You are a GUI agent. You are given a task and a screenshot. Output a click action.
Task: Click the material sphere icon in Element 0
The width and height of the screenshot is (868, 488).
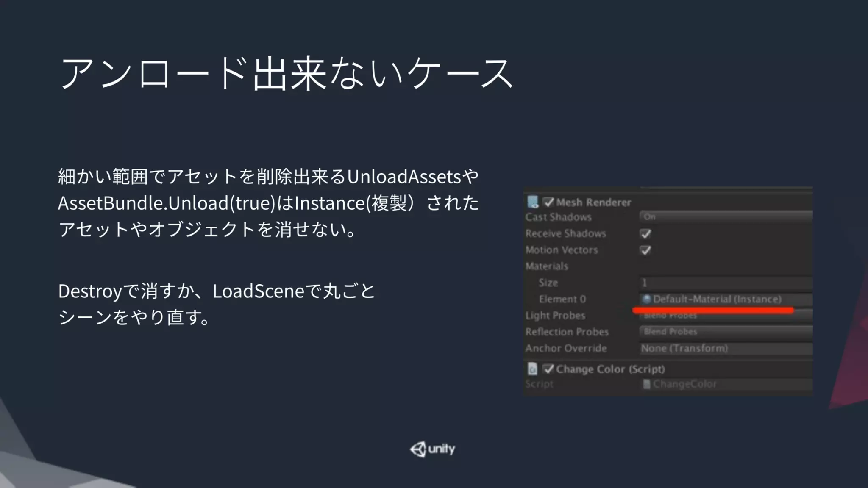(x=646, y=299)
